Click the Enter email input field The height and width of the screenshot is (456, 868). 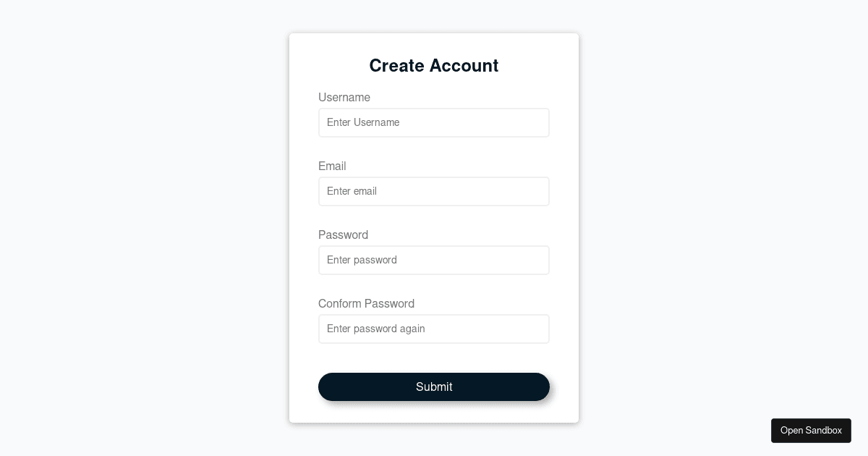pos(434,191)
